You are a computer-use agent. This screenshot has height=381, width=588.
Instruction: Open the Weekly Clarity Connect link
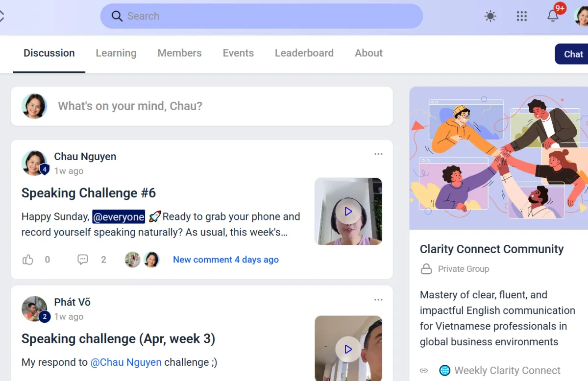click(507, 371)
